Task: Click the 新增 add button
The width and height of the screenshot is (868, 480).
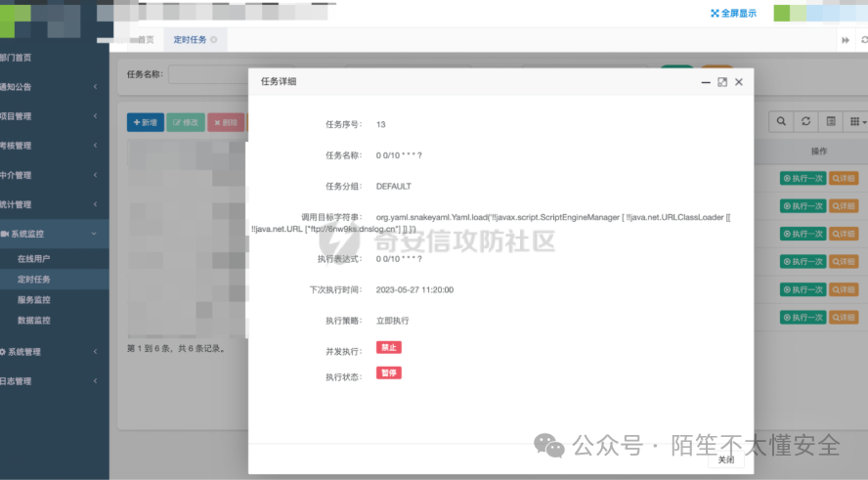Action: click(145, 122)
